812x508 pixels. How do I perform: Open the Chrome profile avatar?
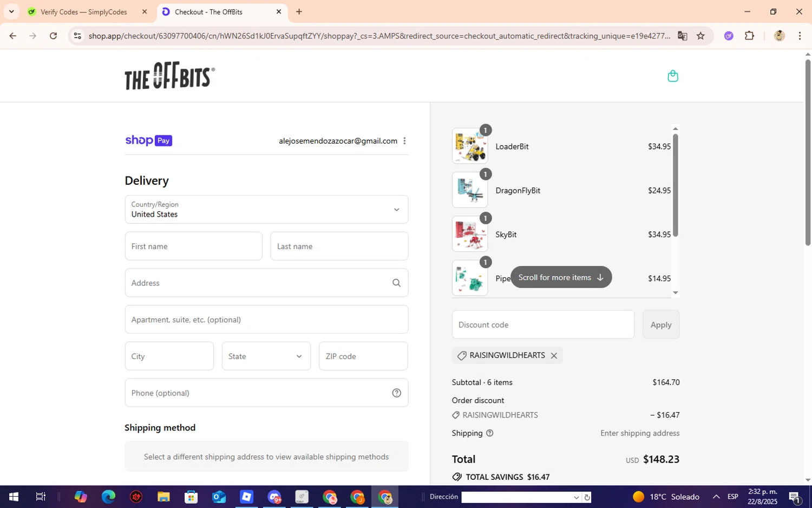point(780,36)
